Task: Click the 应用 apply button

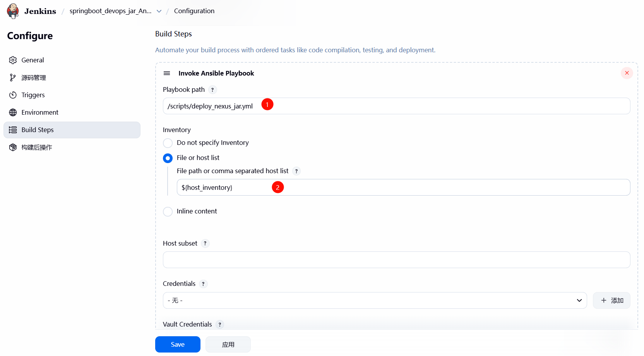Action: click(228, 344)
